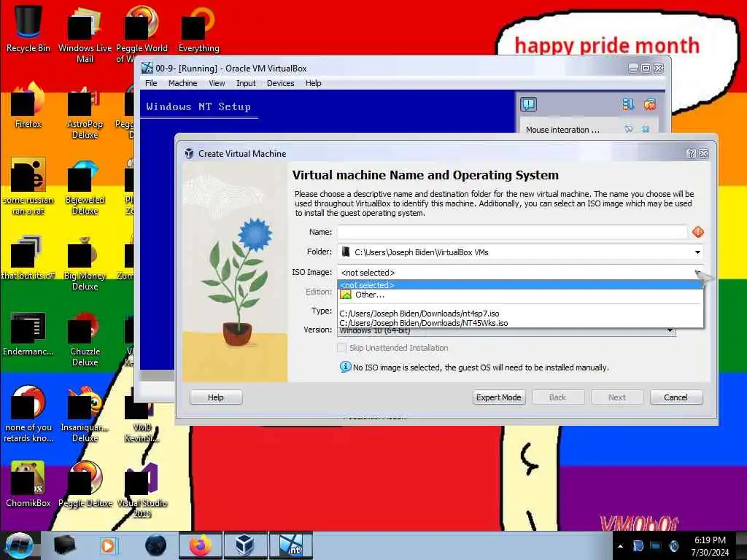
Task: Open Bejeweled Deluxe desktop icon
Action: coord(85,187)
